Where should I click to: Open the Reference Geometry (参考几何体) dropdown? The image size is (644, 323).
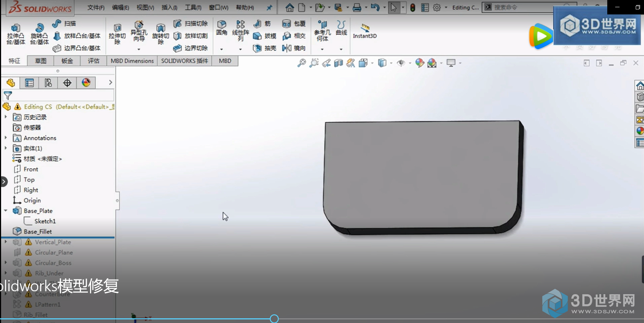click(x=322, y=49)
